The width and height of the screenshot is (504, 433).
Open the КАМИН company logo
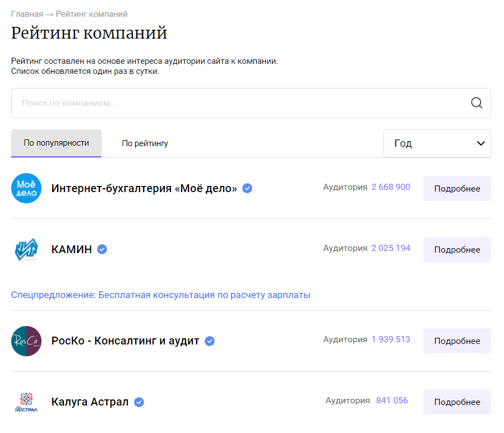click(x=26, y=249)
